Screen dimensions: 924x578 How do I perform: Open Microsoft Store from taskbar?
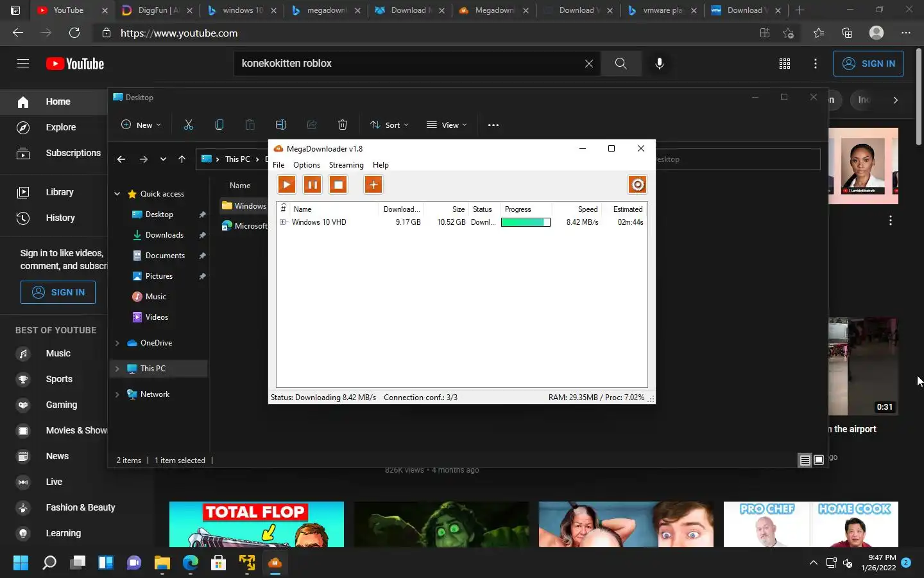pos(218,563)
